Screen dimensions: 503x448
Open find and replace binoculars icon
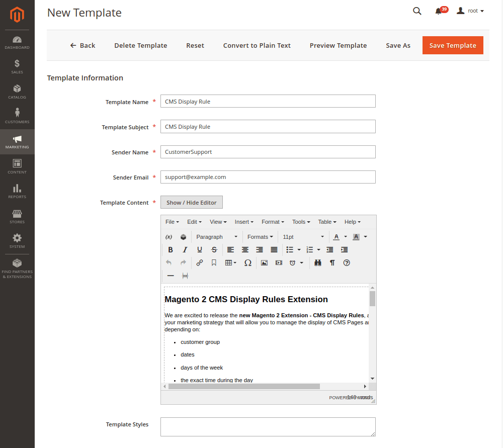coord(317,263)
